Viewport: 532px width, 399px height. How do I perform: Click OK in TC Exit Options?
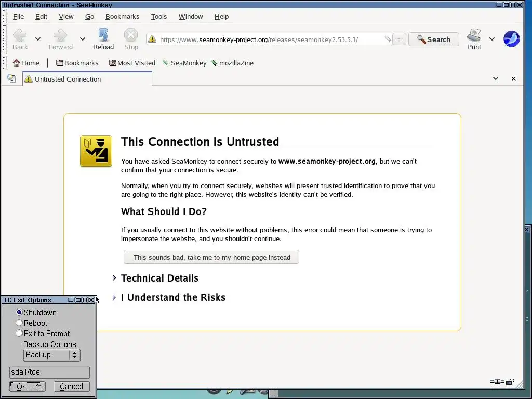(27, 387)
